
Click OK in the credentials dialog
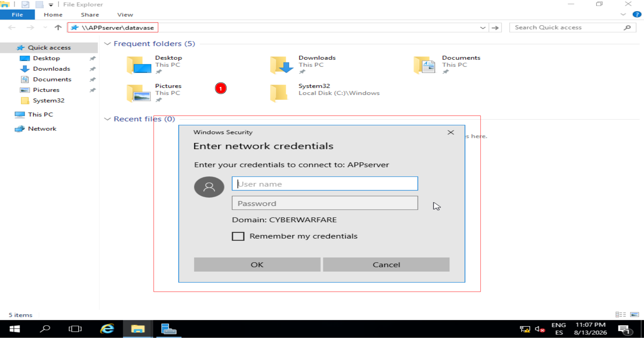[x=257, y=265]
